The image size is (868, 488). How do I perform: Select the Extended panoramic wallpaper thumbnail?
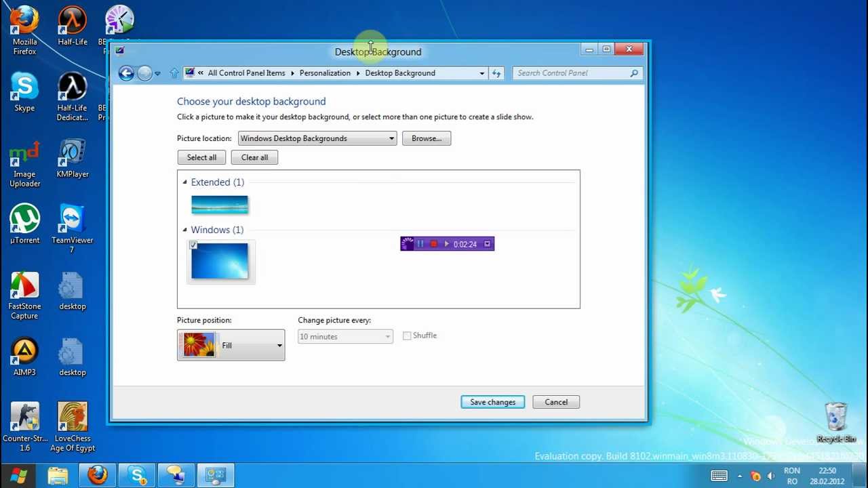(220, 205)
